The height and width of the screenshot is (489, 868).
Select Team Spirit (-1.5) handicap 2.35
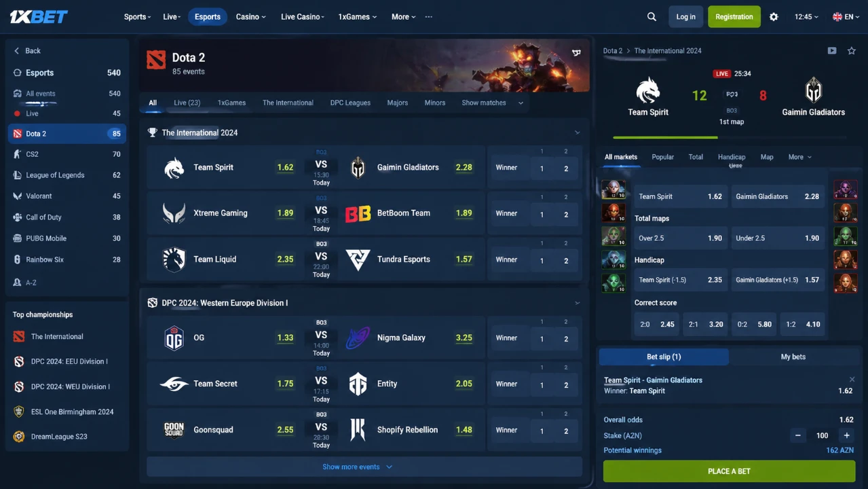[x=680, y=280]
